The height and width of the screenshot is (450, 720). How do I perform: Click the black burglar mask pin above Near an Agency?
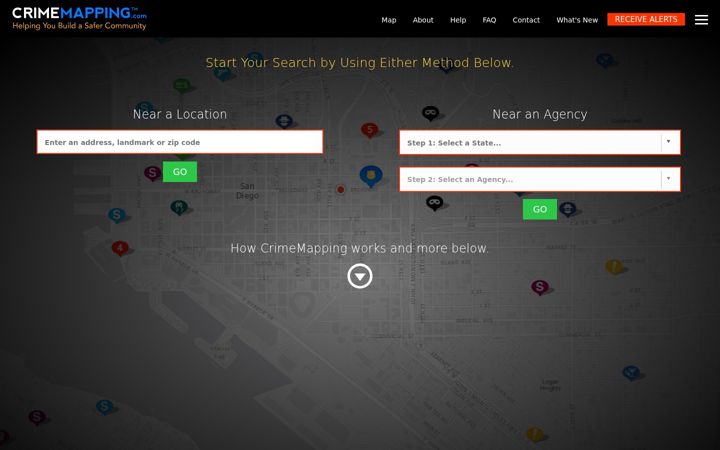(x=430, y=113)
